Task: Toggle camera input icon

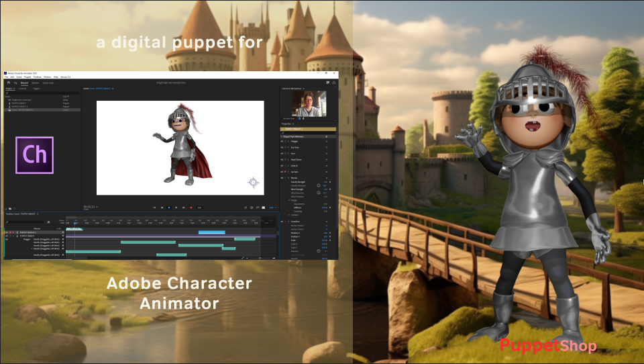Action: 299,118
